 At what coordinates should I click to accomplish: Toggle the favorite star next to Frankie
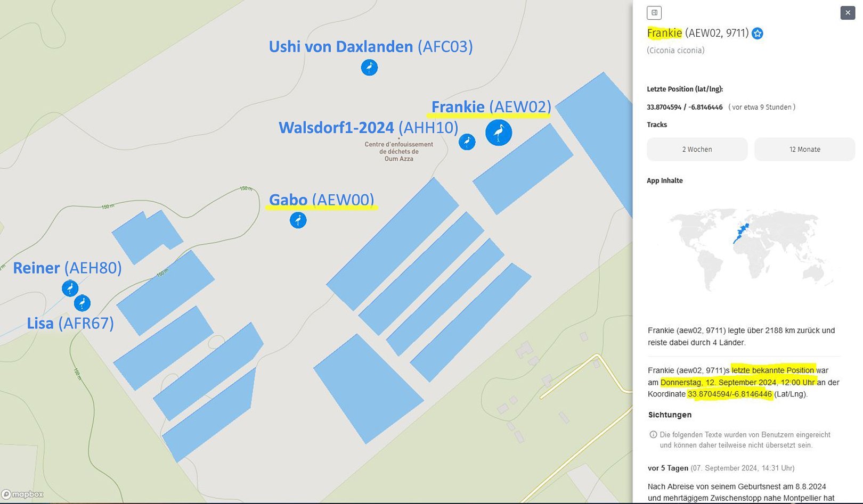pos(757,34)
